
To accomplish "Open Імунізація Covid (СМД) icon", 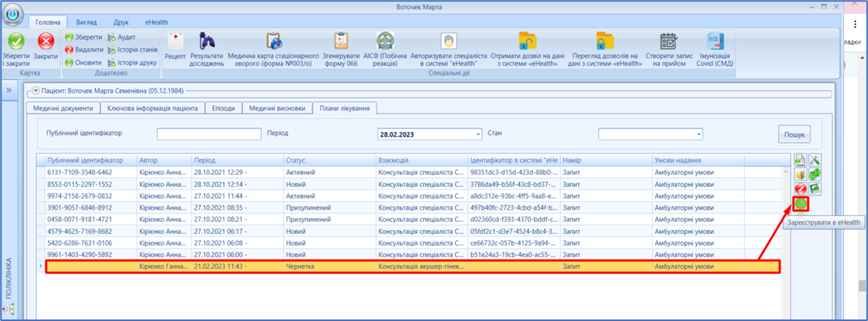I will pyautogui.click(x=715, y=41).
